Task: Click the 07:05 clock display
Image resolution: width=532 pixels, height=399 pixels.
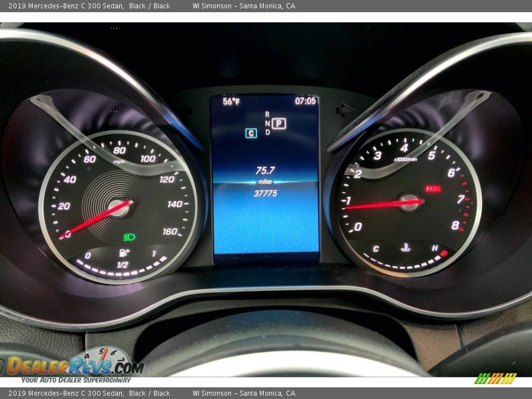Action: (305, 101)
